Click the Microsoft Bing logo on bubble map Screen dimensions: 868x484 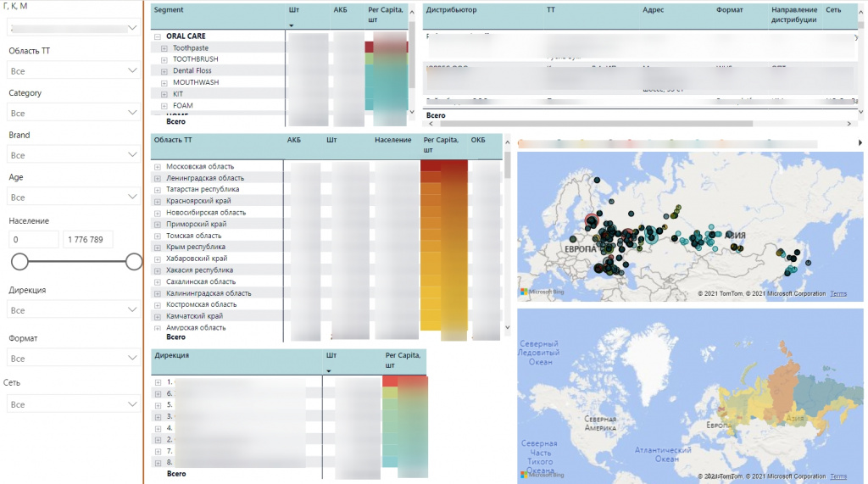[542, 292]
